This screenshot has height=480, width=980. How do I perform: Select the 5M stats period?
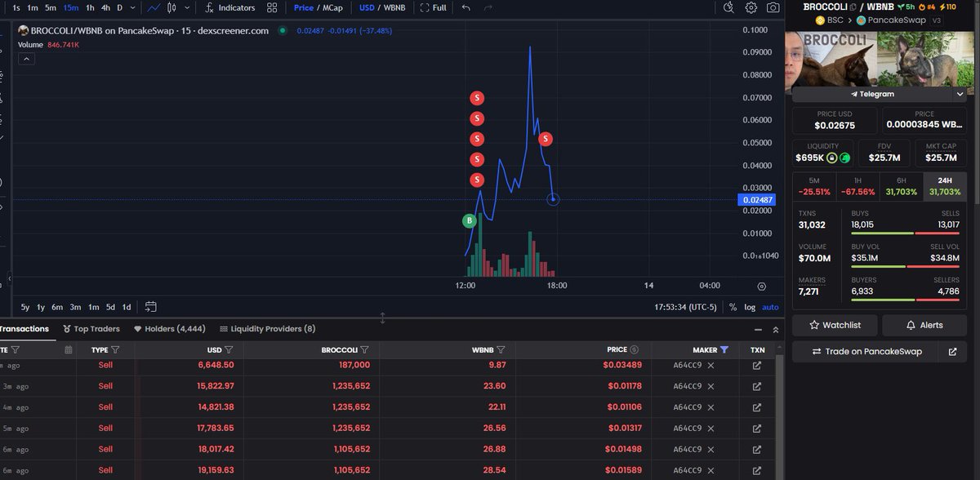click(x=814, y=185)
